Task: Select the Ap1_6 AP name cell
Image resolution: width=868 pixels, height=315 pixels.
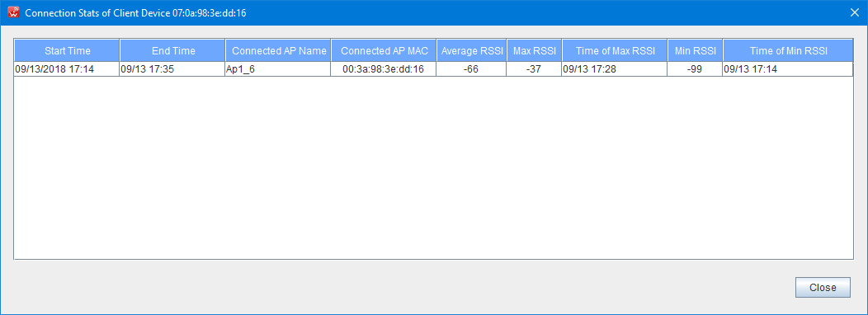Action: pyautogui.click(x=278, y=69)
